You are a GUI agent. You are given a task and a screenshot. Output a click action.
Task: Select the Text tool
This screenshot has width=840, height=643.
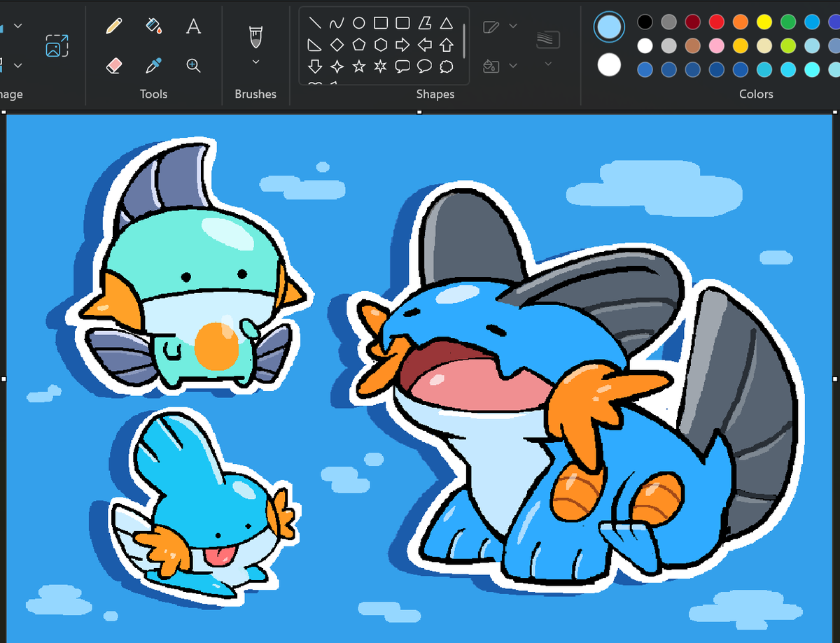pos(193,27)
